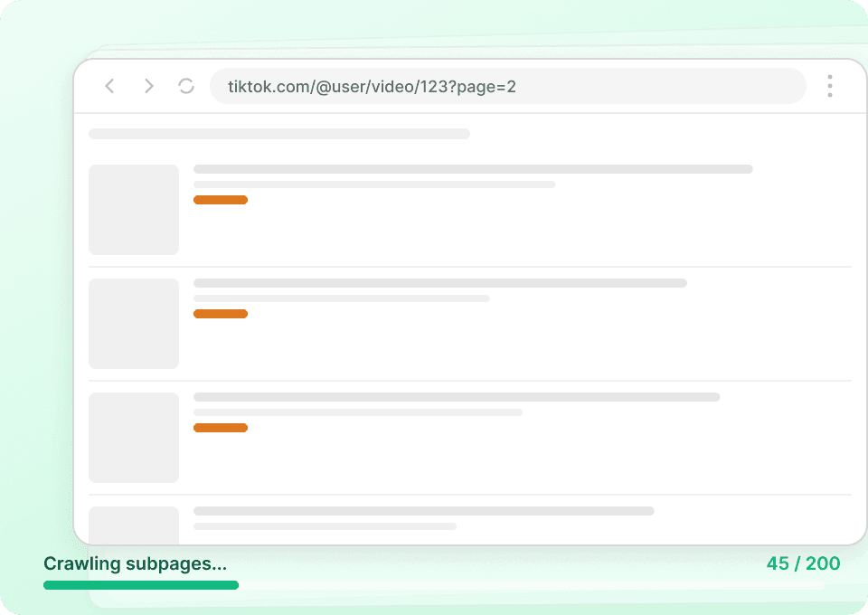The image size is (868, 615).
Task: Click the browser back navigation arrow
Action: (109, 86)
